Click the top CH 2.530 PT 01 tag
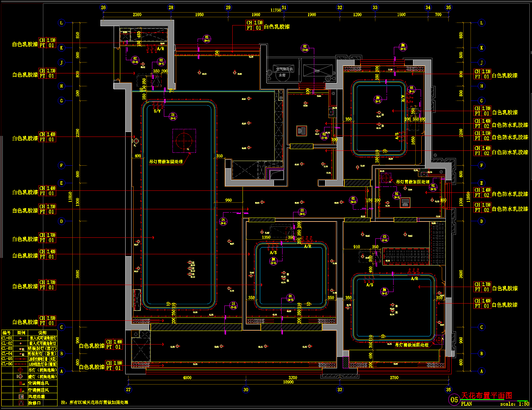The height and width of the screenshot is (410, 532). 254,25
